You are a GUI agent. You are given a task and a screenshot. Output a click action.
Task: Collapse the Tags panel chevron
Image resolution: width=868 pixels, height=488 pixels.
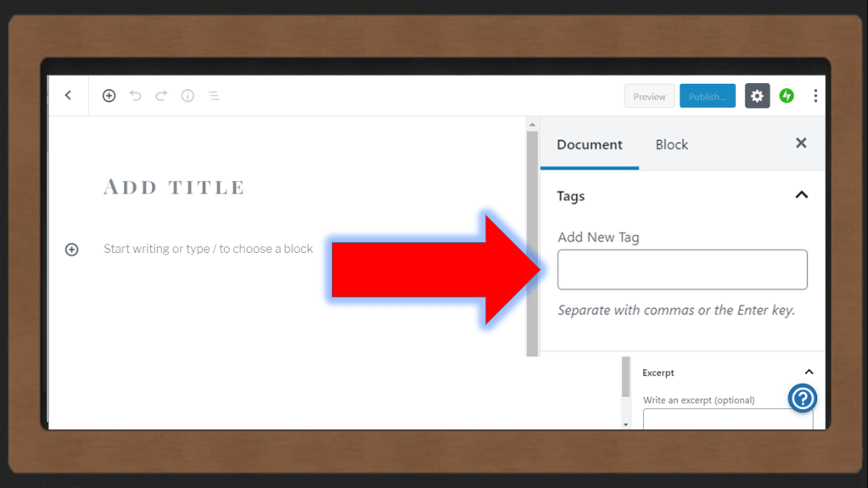[801, 196]
